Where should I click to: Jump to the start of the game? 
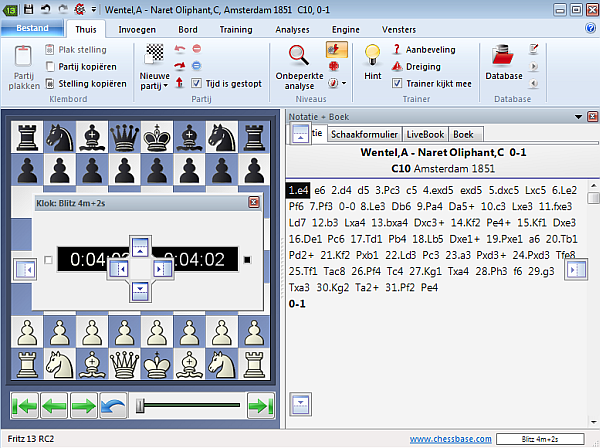(25, 405)
